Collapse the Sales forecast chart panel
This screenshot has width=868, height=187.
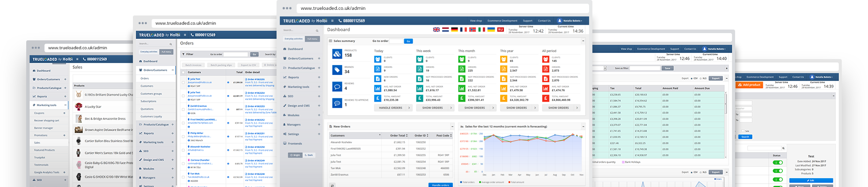583,127
